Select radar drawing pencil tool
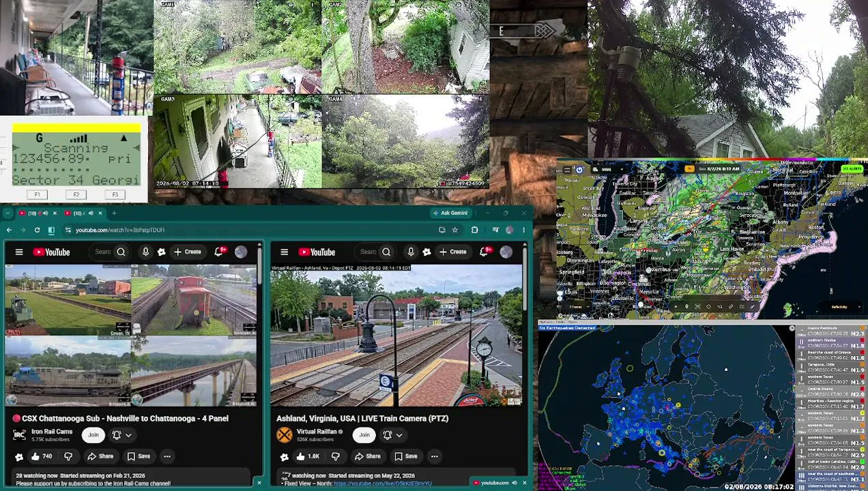This screenshot has height=491, width=868. 753,307
